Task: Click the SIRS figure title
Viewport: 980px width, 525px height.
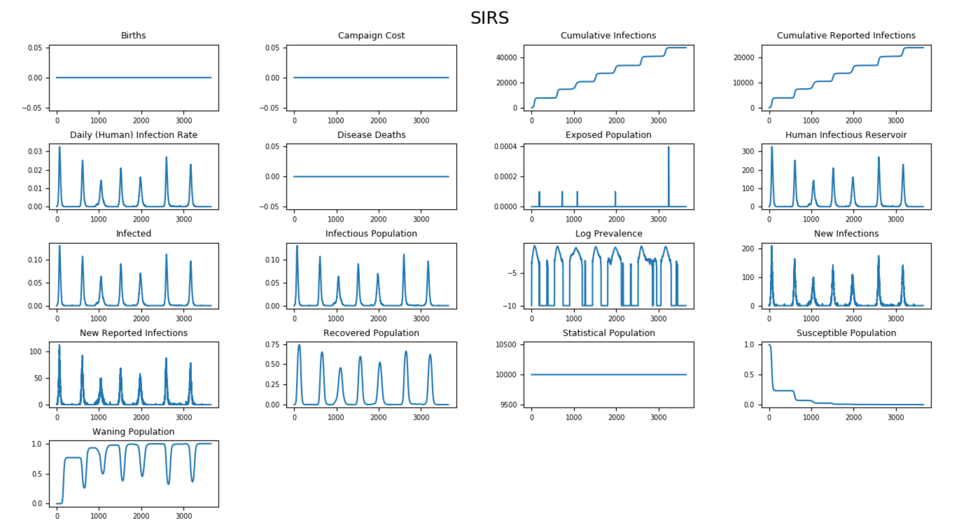Action: click(x=489, y=18)
